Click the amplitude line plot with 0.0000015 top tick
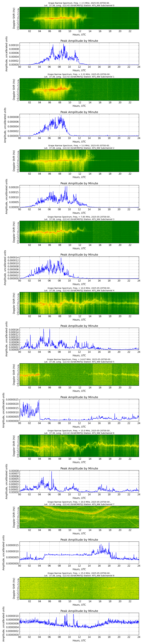Image resolution: width=143 pixels, height=644 pixels. 79,553
